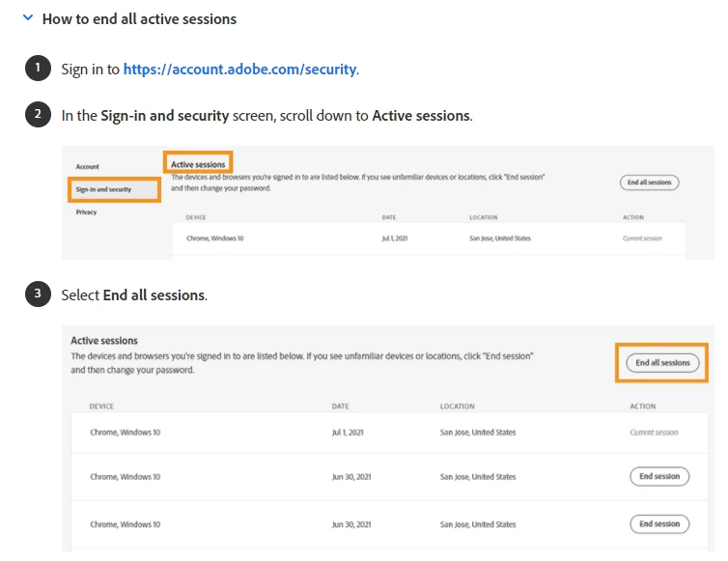Click the LOCATION column header in lower table
728x561 pixels.
point(458,407)
